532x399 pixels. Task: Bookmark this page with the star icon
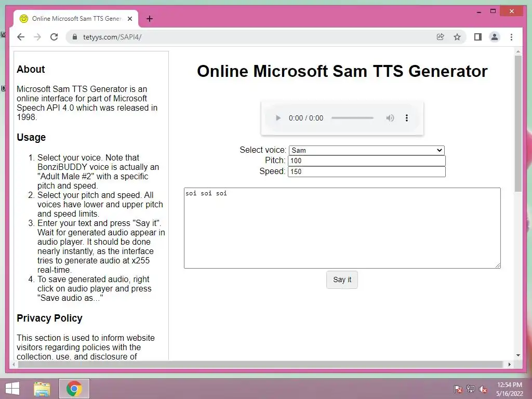point(457,37)
